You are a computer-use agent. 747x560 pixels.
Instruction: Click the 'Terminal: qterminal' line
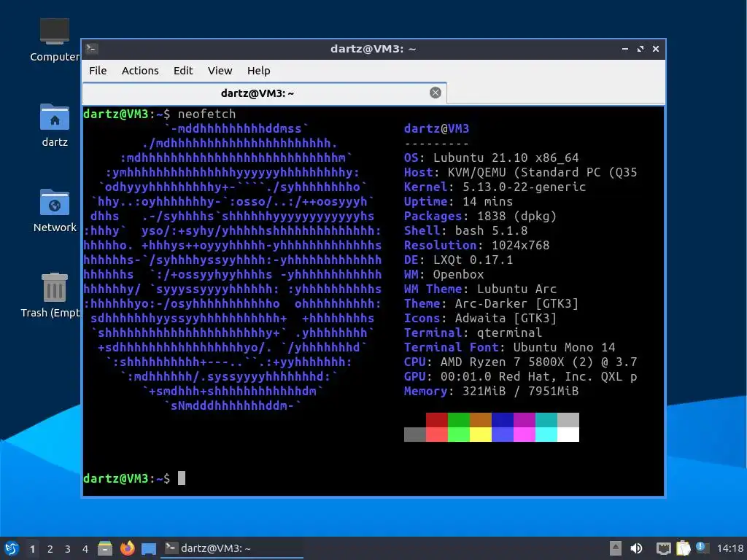click(473, 332)
